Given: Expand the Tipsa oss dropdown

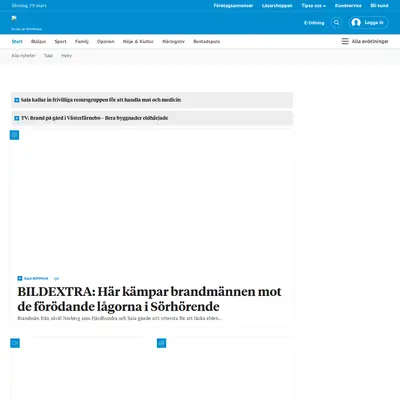Looking at the screenshot, I should click(x=314, y=6).
